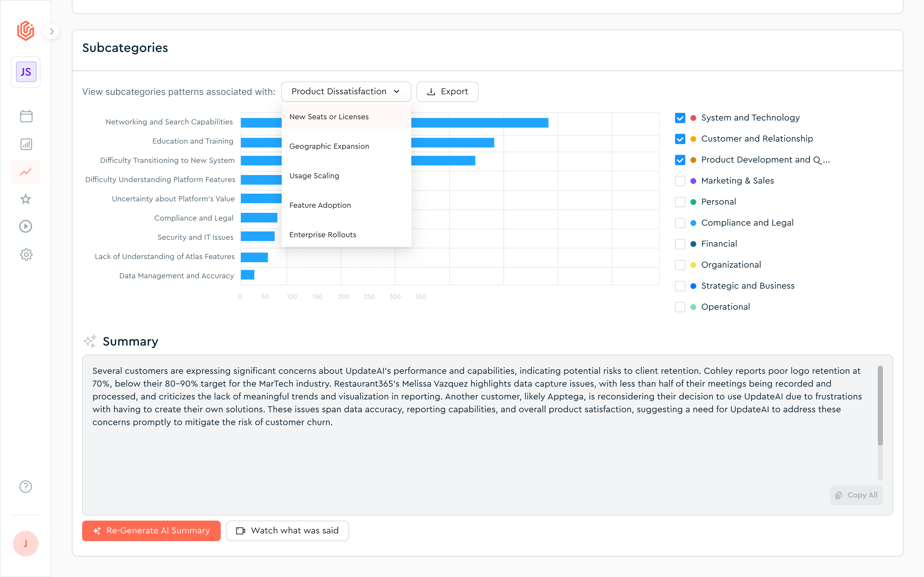Image resolution: width=924 pixels, height=577 pixels.
Task: Collapse the Product Dissatisfaction dropdown
Action: (346, 92)
